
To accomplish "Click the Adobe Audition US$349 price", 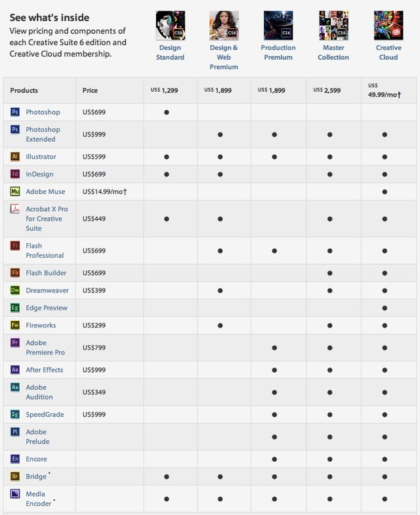I will pos(94,392).
